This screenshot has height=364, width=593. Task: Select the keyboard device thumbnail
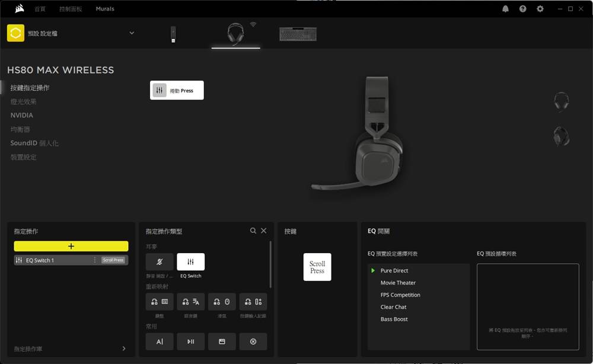298,34
